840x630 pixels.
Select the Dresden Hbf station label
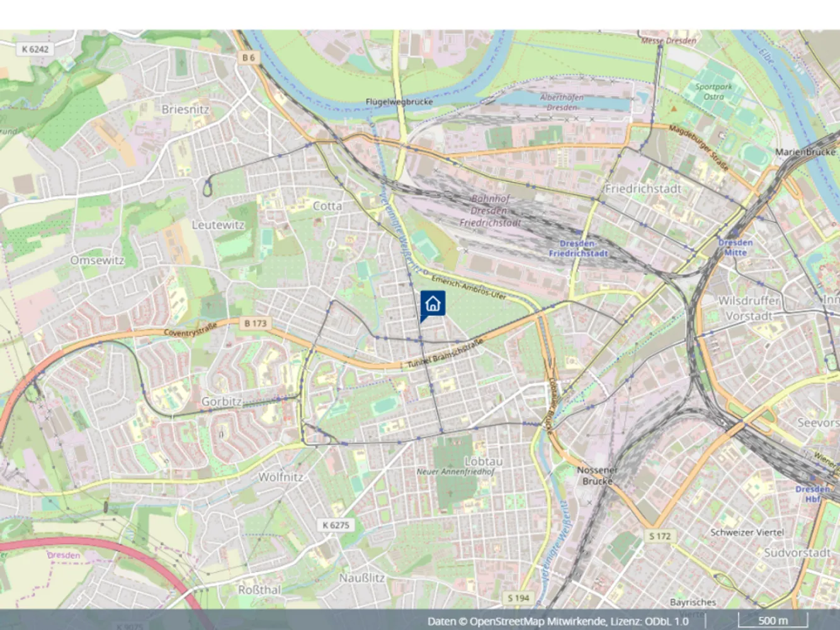(812, 494)
